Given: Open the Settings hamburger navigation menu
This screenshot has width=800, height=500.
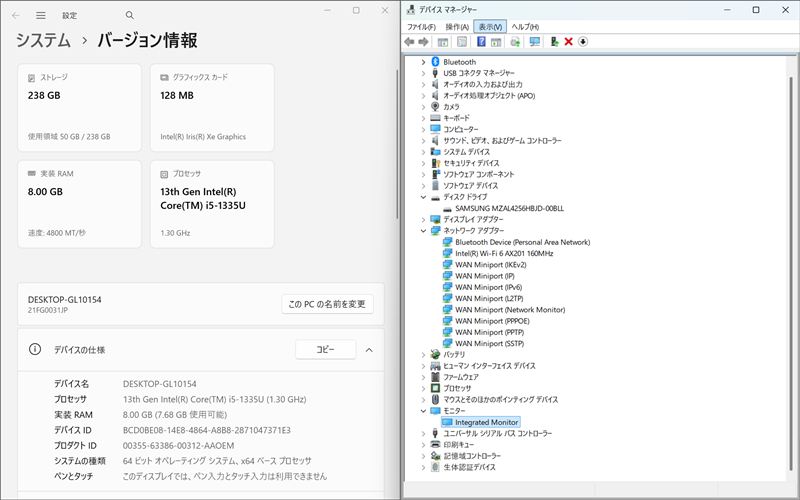Looking at the screenshot, I should pos(40,16).
